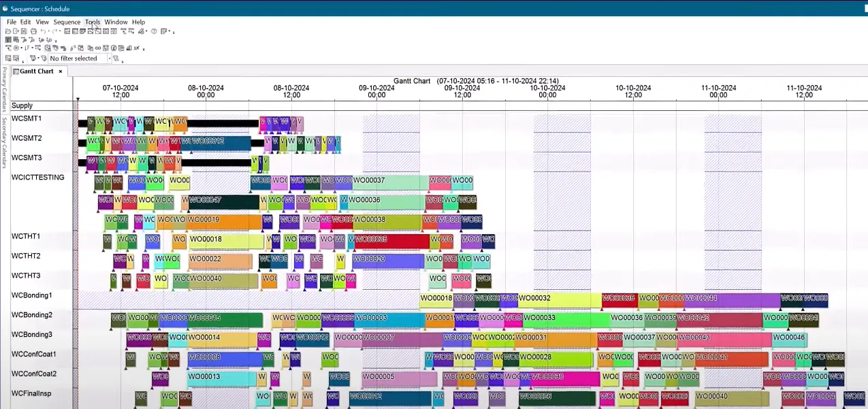This screenshot has width=868, height=409.
Task: Select WO00005 bar in WCConfCoat2 row
Action: [399, 379]
